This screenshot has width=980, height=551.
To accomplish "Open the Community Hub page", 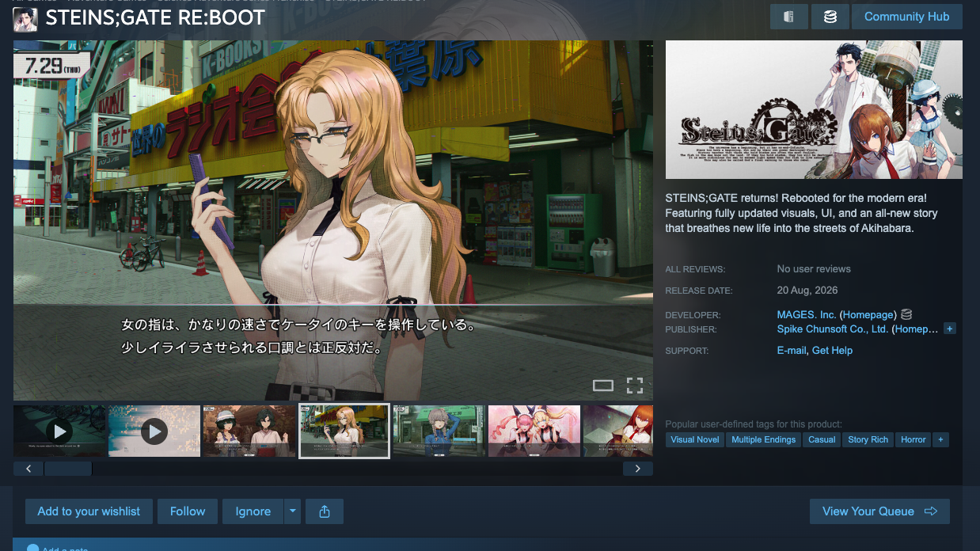I will pyautogui.click(x=906, y=17).
